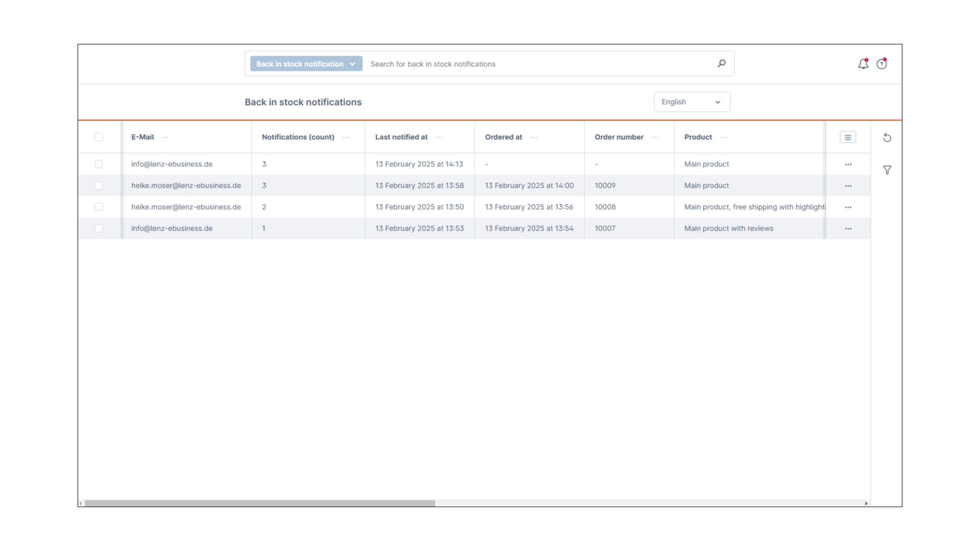Click heike.moser email in order 10009 row
This screenshot has width=980, height=551.
click(186, 185)
